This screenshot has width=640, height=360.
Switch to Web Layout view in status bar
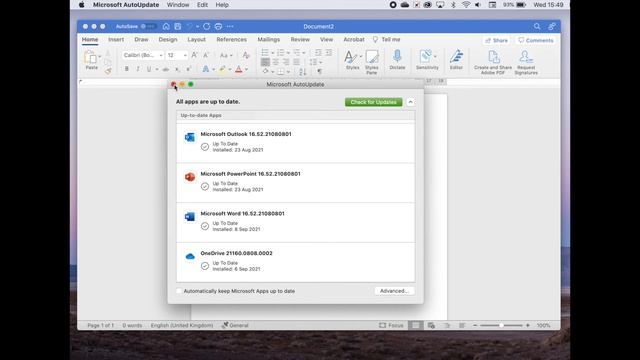[431, 325]
